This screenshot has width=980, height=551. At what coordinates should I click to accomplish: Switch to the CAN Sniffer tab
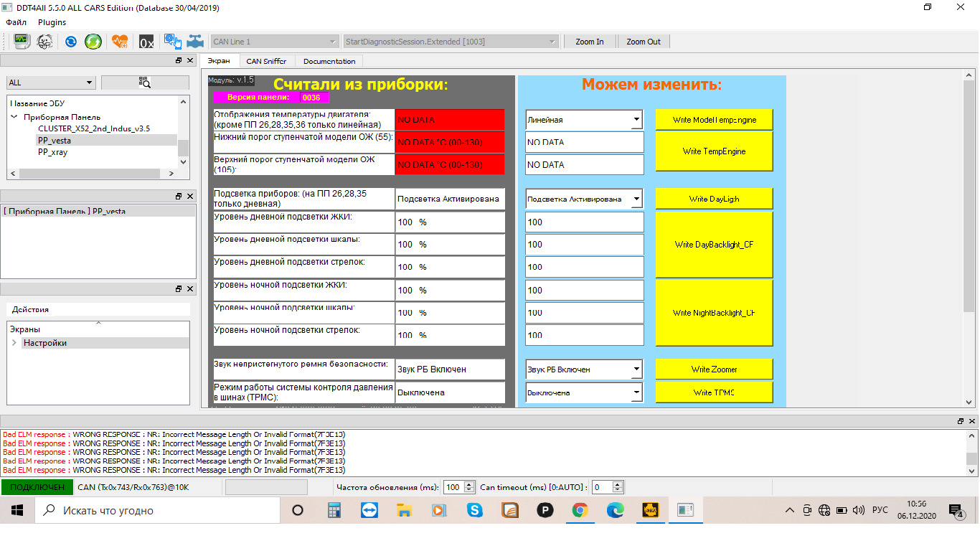coord(266,61)
